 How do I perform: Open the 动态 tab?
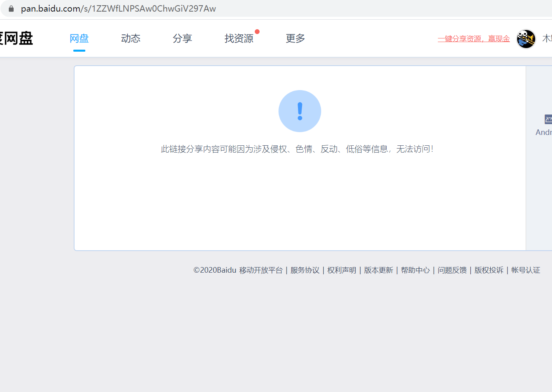[x=131, y=38]
